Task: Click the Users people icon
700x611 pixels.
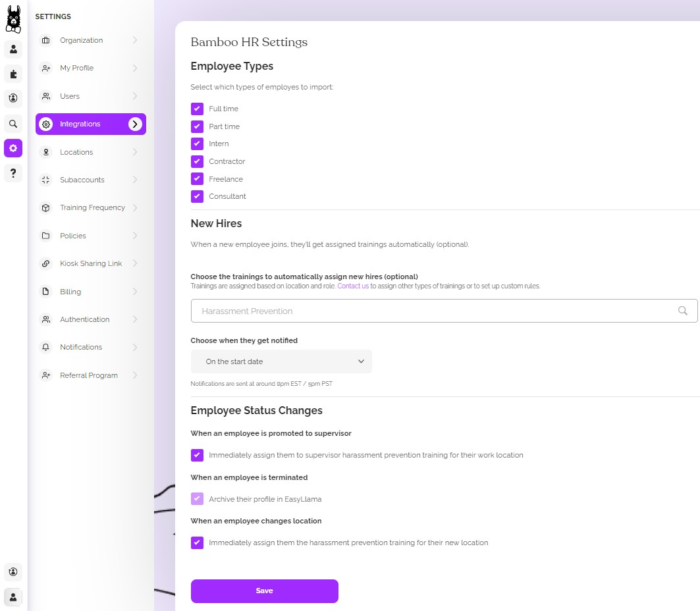Action: (x=46, y=96)
